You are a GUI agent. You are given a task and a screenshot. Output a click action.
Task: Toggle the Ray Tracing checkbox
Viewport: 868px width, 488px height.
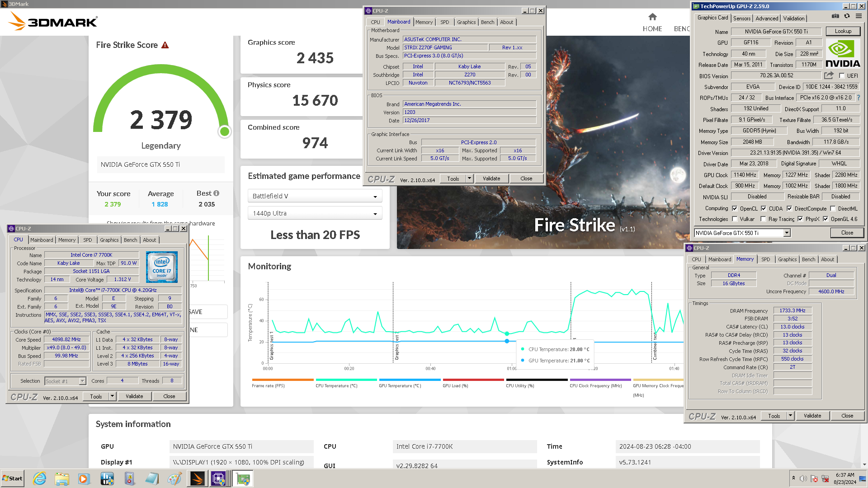click(x=763, y=219)
